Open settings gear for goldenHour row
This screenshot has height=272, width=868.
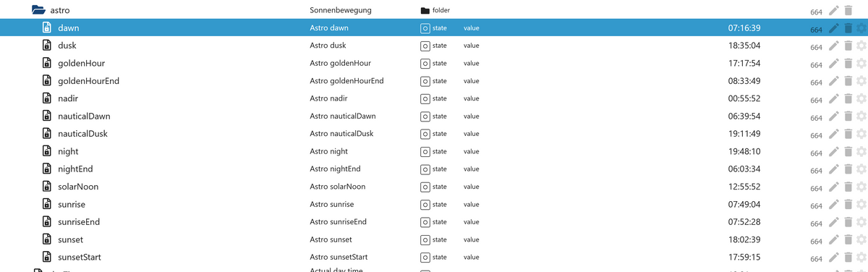861,64
